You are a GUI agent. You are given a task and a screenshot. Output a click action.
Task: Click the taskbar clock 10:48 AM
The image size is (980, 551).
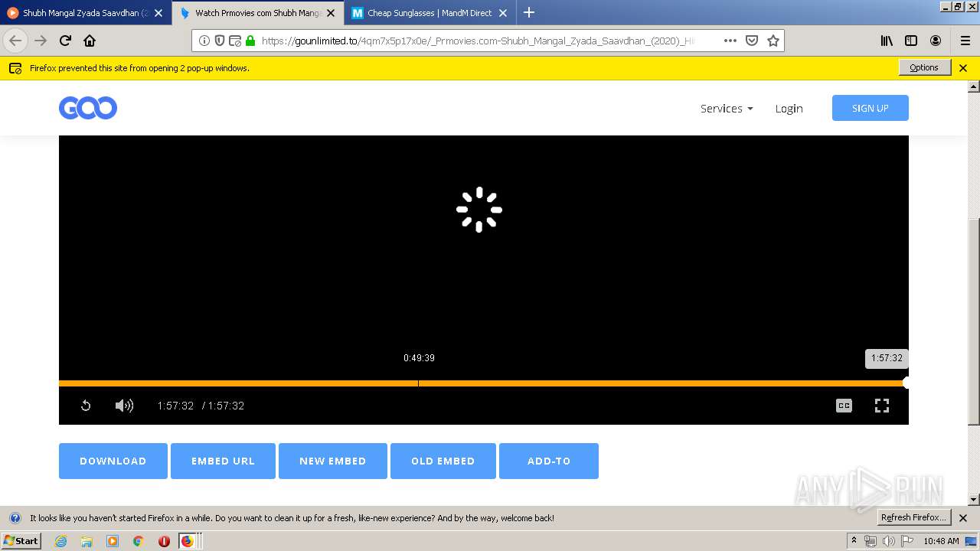[x=941, y=541]
